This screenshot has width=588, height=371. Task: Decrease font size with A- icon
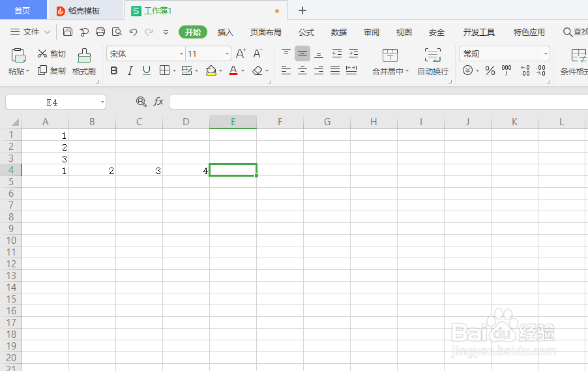pyautogui.click(x=257, y=53)
